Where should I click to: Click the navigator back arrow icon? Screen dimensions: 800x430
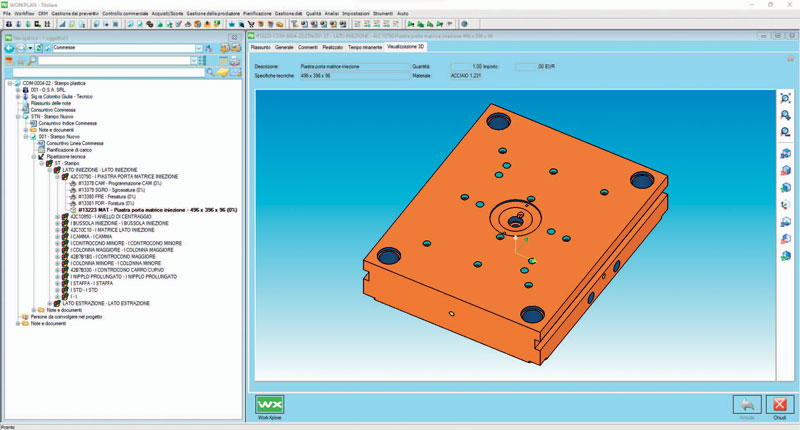pyautogui.click(x=9, y=48)
